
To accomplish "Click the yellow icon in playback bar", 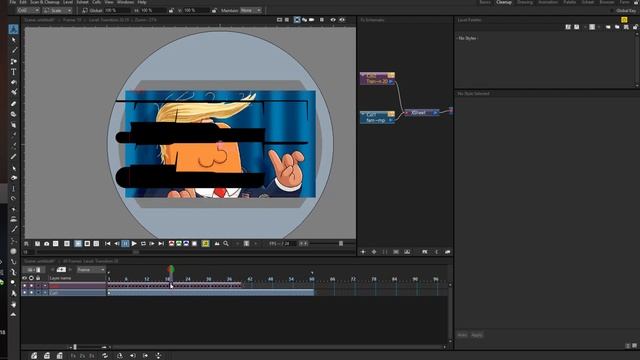I will pyautogui.click(x=205, y=244).
